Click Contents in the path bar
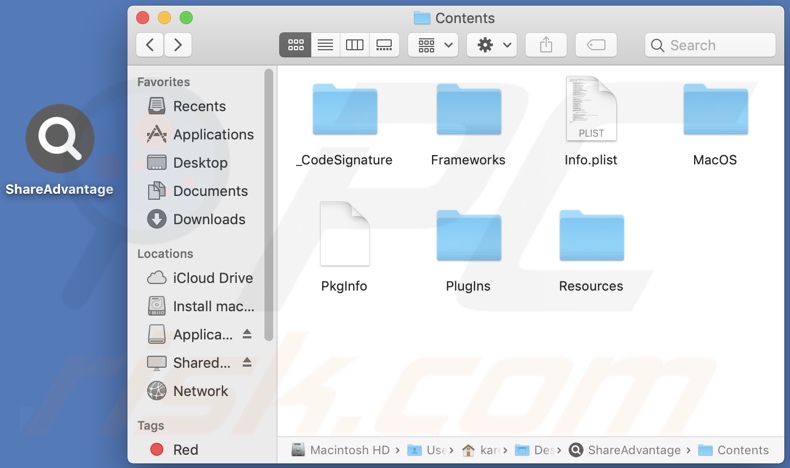Screen dimensions: 790x468 [734, 450]
